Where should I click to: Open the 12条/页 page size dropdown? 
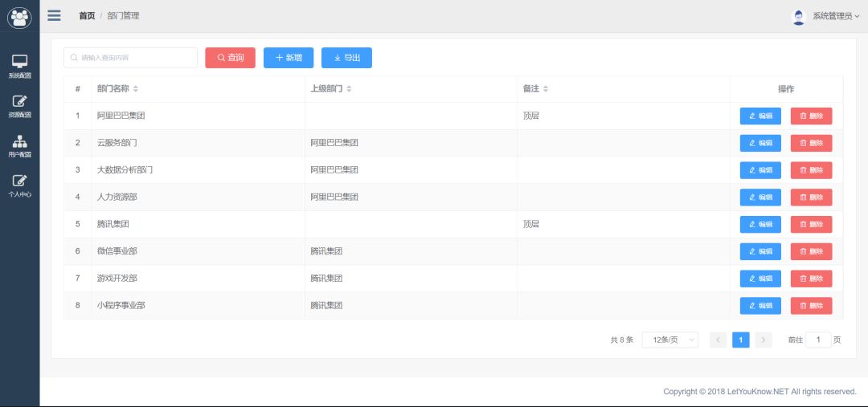click(669, 340)
